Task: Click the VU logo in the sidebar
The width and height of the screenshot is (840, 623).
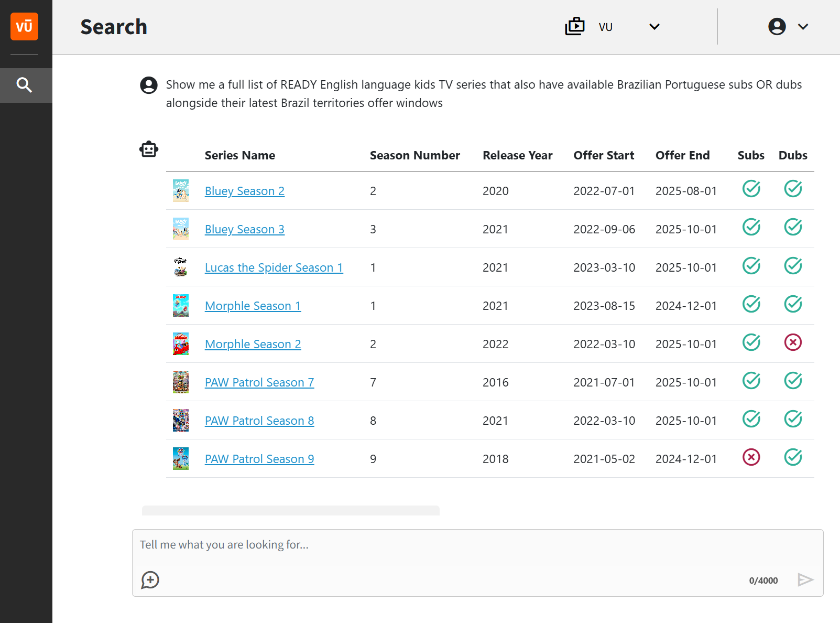Action: [x=24, y=27]
